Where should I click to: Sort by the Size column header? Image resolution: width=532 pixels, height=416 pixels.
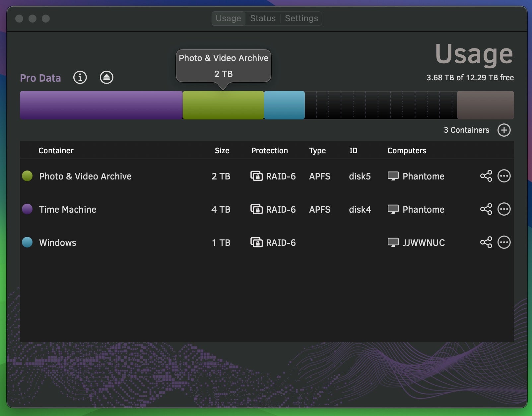(x=222, y=151)
